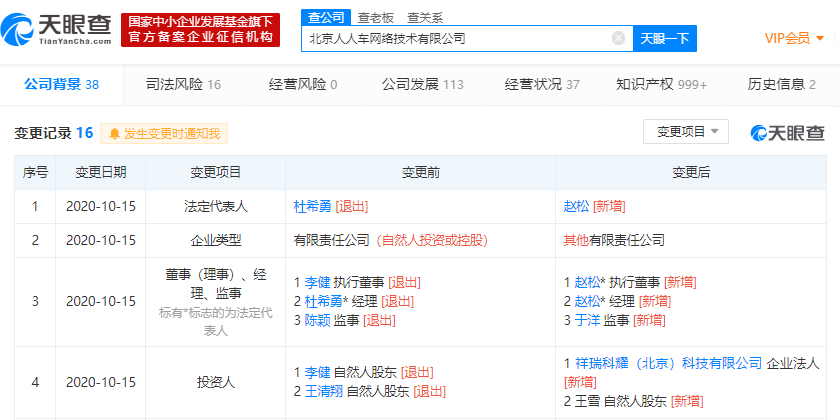840x420 pixels.
Task: Click 有限责任公司(自然人投资或控股) text
Action: pyautogui.click(x=391, y=241)
